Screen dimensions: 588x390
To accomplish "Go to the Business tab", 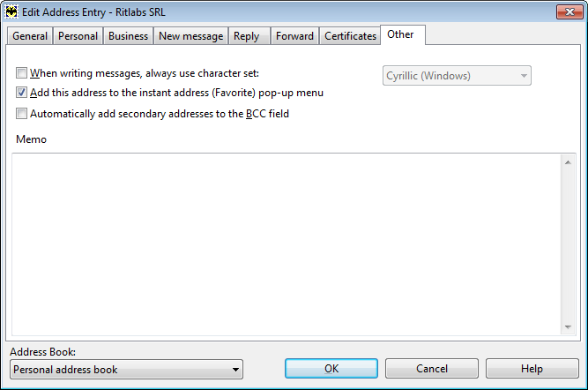I will 128,36.
